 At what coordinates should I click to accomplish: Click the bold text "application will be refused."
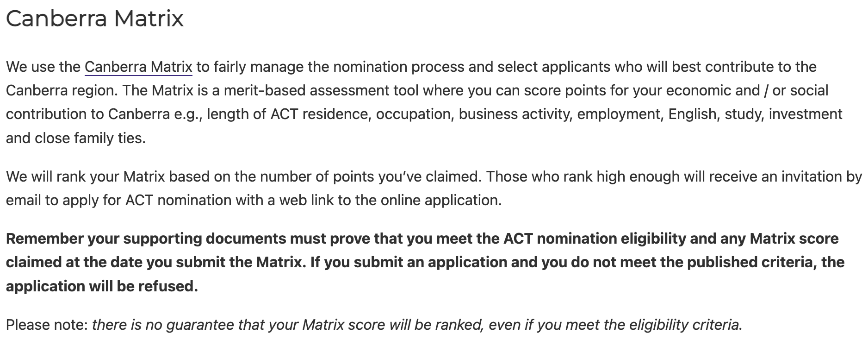(102, 287)
